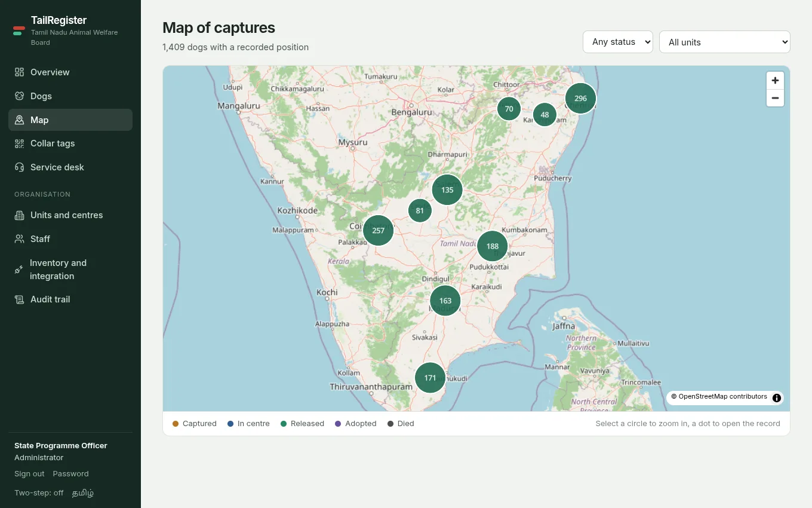Navigate to Service desk

[70, 167]
